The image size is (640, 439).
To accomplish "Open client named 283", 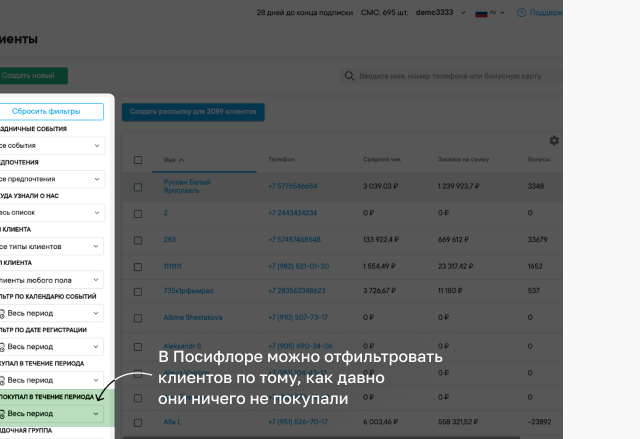I will 169,239.
